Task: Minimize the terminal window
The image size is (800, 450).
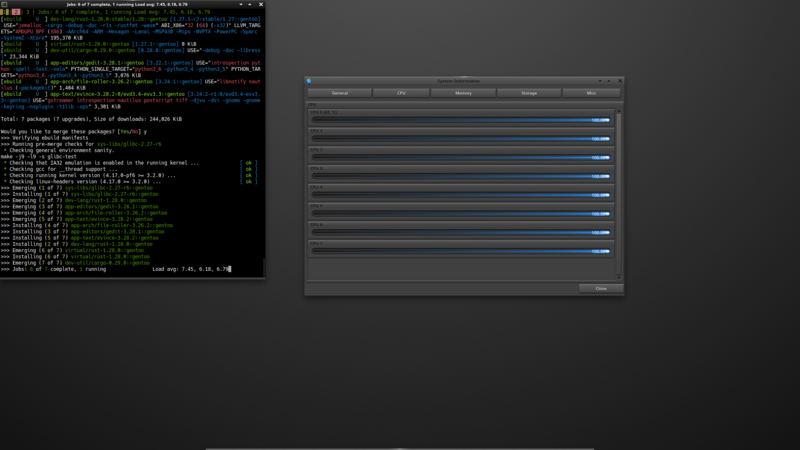Action: 241,4
